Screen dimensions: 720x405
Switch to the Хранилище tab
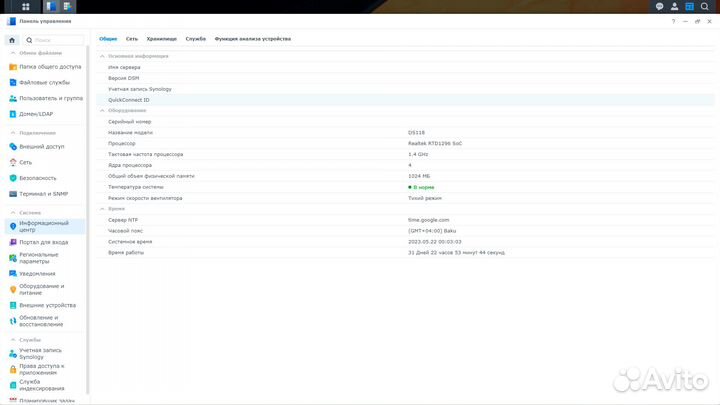[162, 39]
